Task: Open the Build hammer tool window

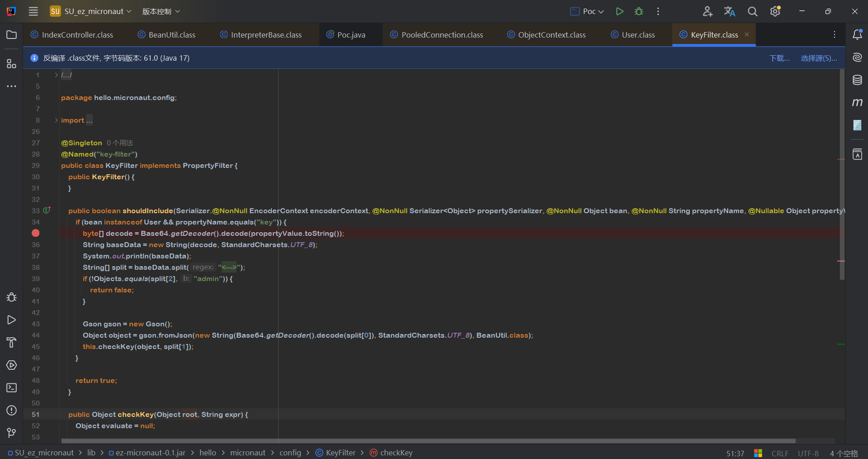Action: [12, 343]
